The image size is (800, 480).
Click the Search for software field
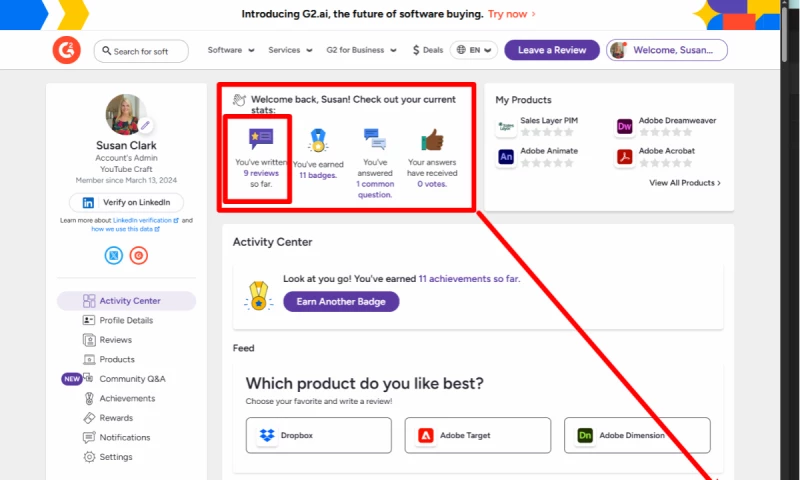(146, 51)
